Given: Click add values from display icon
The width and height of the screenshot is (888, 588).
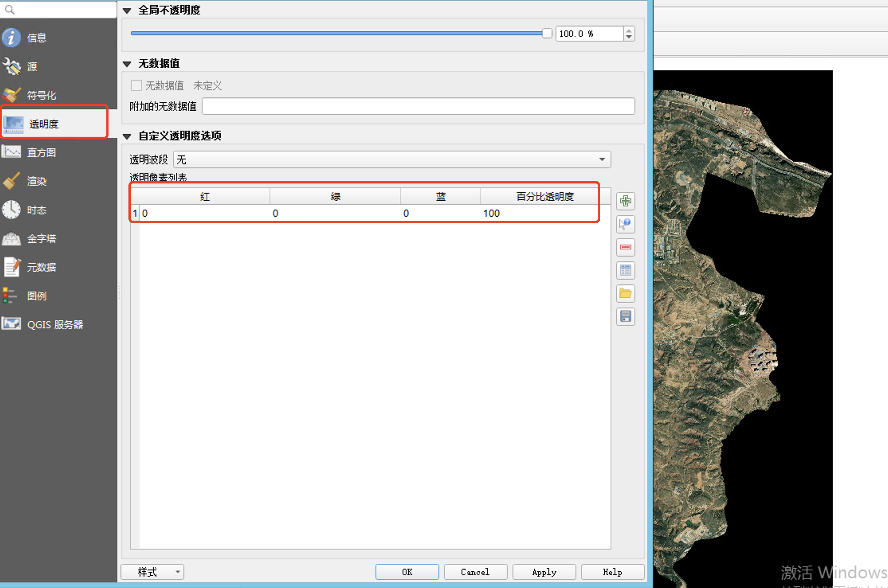Looking at the screenshot, I should pyautogui.click(x=625, y=224).
